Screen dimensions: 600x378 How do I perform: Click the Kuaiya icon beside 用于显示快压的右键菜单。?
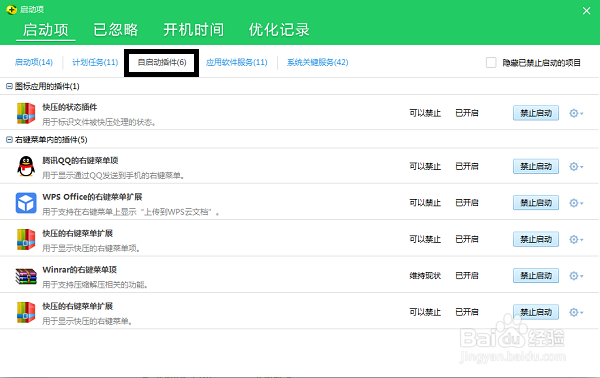point(26,312)
